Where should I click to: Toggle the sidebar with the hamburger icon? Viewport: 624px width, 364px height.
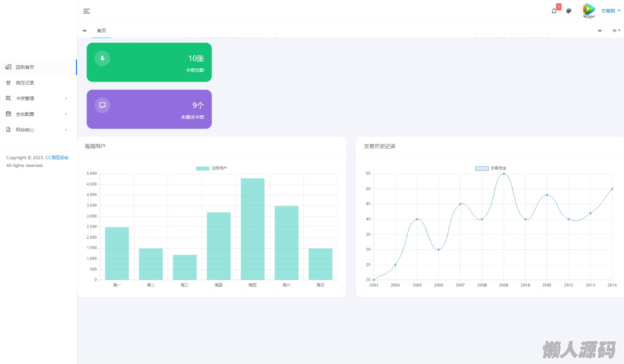click(87, 11)
